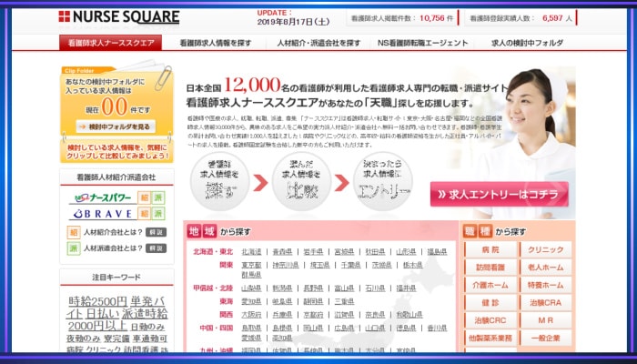Select the MR job type button
Image resolution: width=637 pixels, height=364 pixels.
click(x=546, y=320)
